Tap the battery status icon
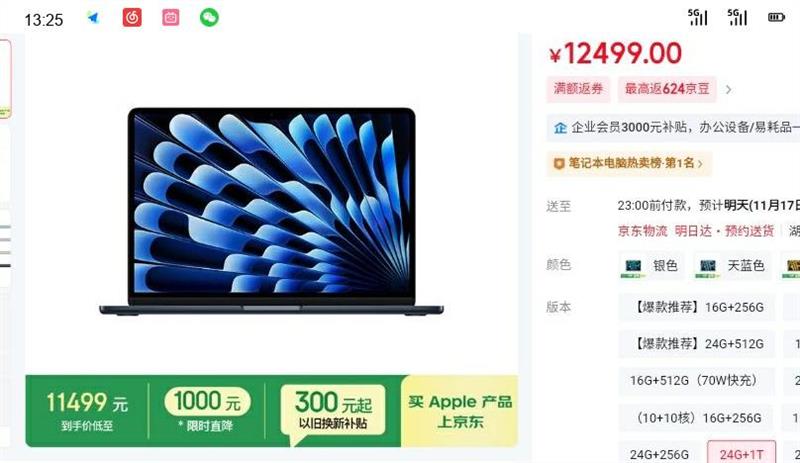Screen dimensions: 800x463 [776, 17]
